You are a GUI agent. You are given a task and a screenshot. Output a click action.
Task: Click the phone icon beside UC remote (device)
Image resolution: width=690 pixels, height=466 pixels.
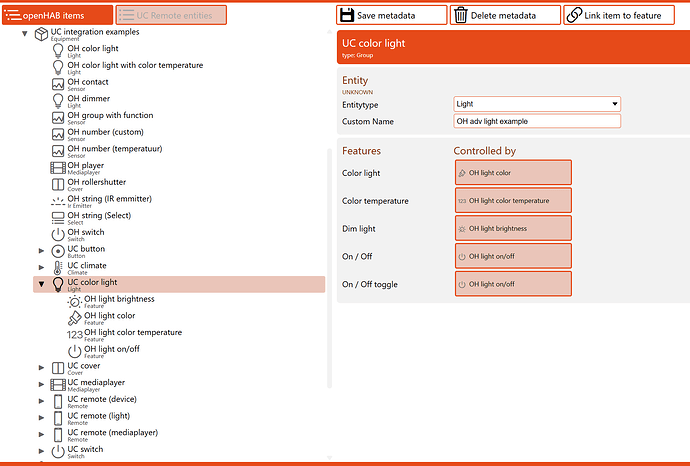(x=58, y=401)
